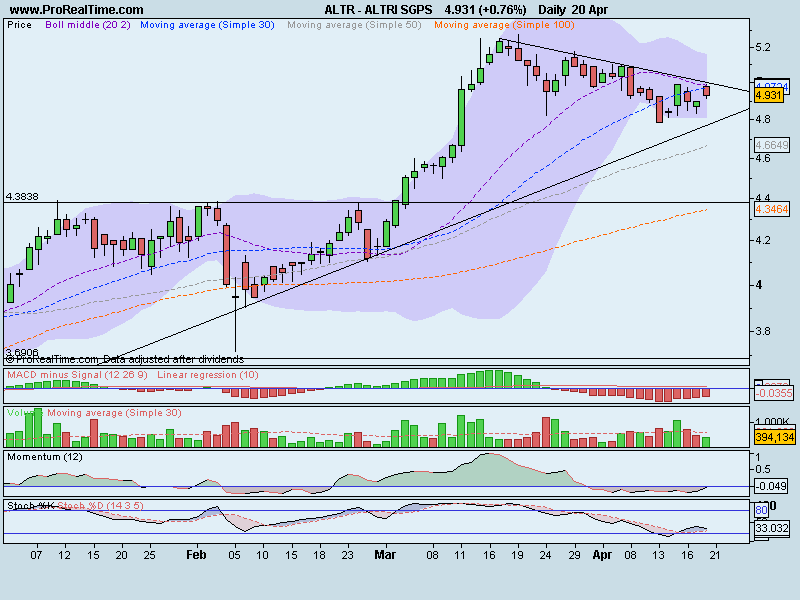
Task: Click the 4.8 price axis label
Action: click(x=763, y=119)
